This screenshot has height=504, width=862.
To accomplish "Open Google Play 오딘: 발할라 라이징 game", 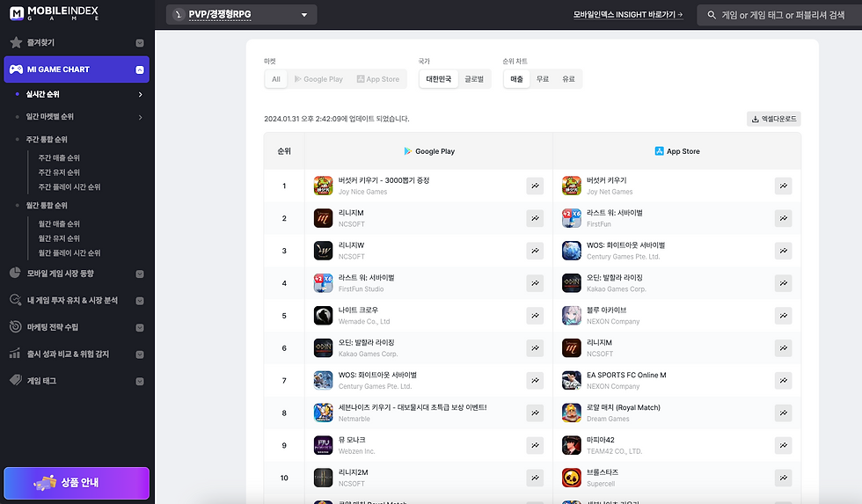I will point(366,342).
